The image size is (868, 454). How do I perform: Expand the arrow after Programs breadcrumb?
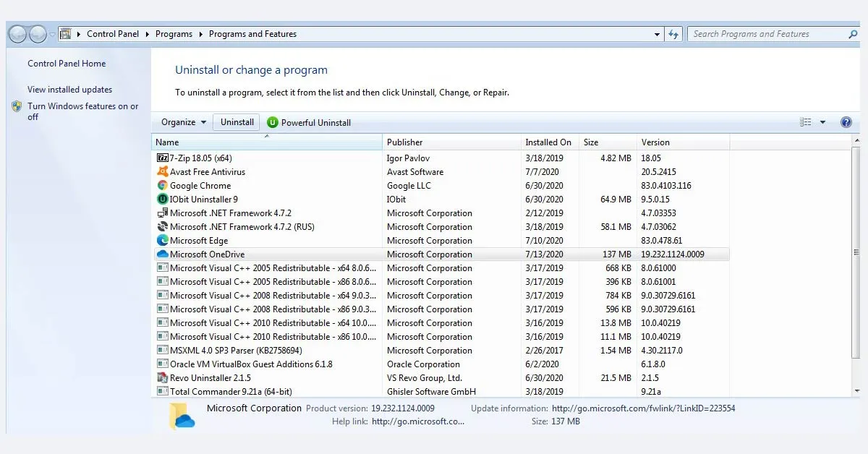pyautogui.click(x=201, y=34)
